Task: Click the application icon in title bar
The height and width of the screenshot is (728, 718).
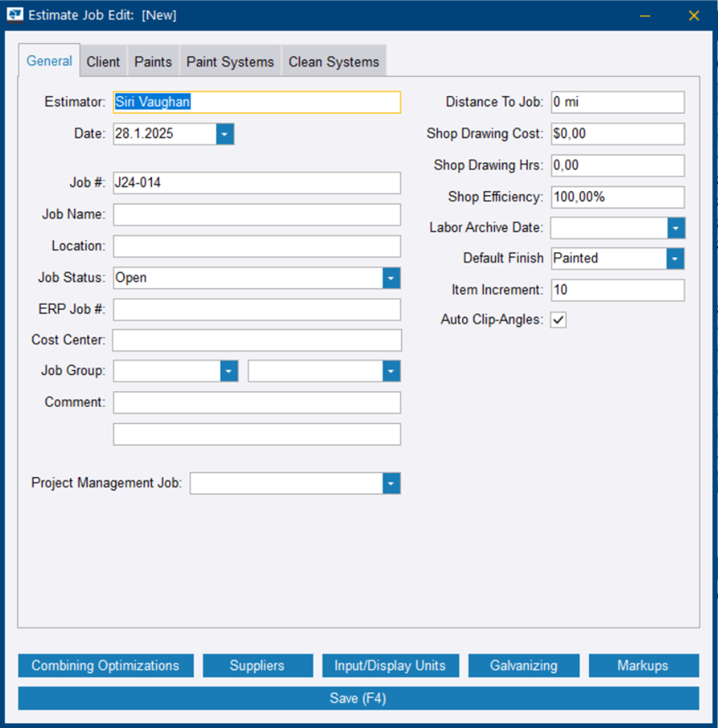Action: (x=15, y=15)
